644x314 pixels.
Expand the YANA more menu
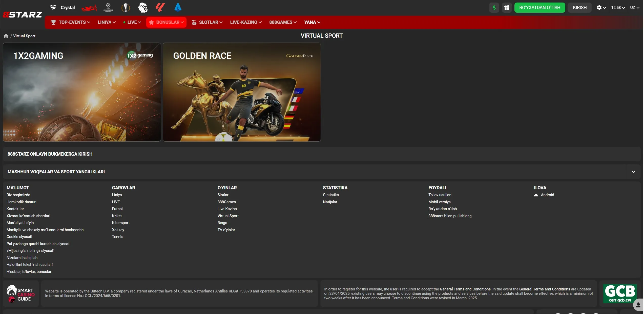[312, 22]
